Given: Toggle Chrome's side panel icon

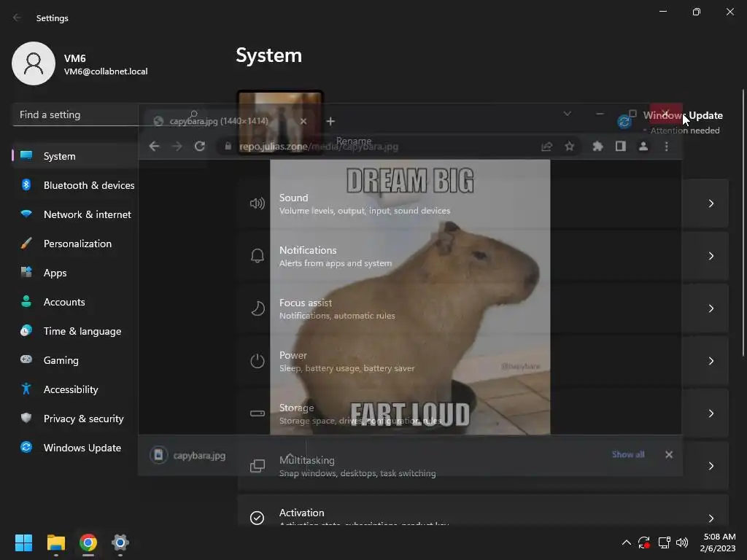Looking at the screenshot, I should coord(620,146).
